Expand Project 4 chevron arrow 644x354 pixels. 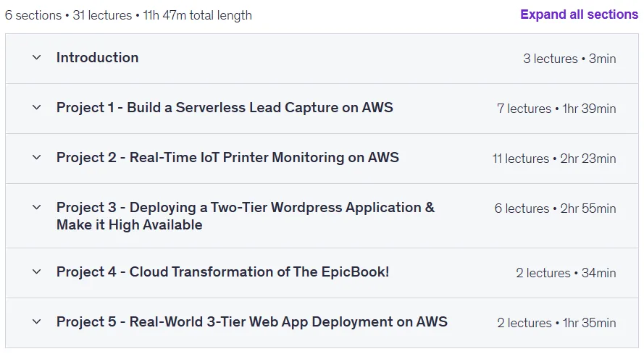click(36, 272)
